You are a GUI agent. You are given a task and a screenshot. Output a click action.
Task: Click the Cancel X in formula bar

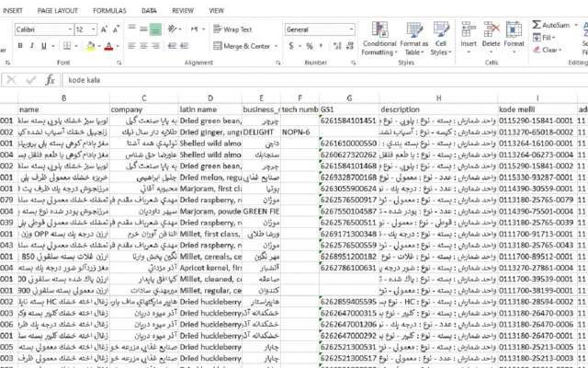(x=12, y=80)
